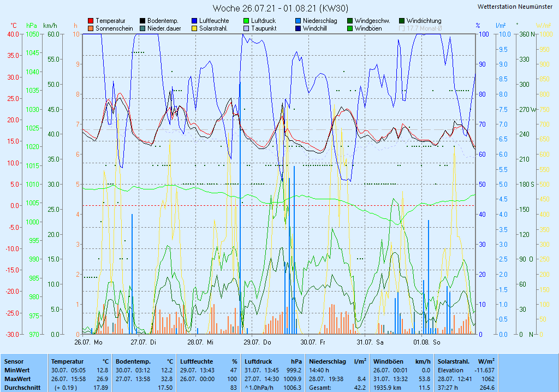
Task: Select the '27.07. Di' date label
Action: click(x=144, y=342)
